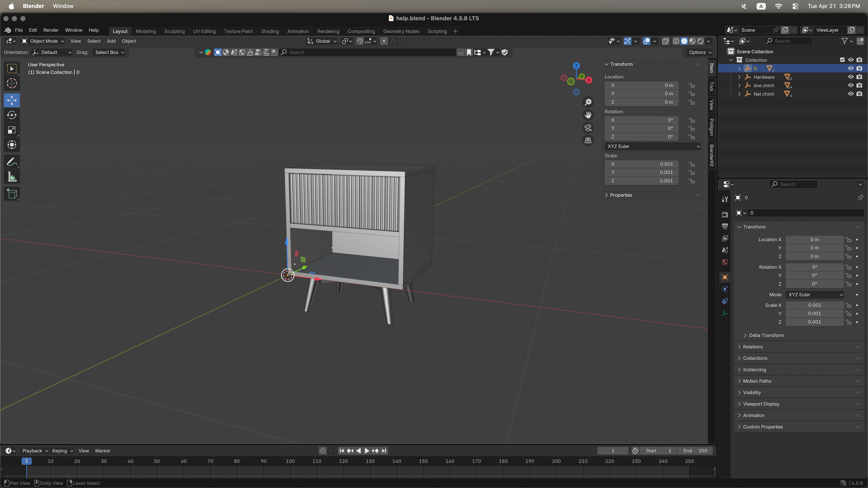Select the Scale tool
Image resolution: width=868 pixels, height=488 pixels.
coord(12,130)
